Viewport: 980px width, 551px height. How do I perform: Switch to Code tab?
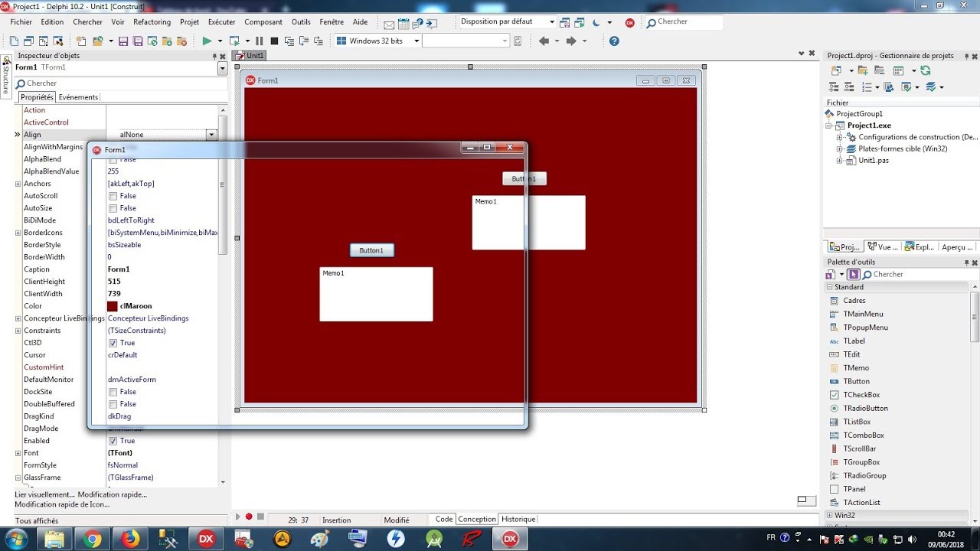click(x=444, y=519)
